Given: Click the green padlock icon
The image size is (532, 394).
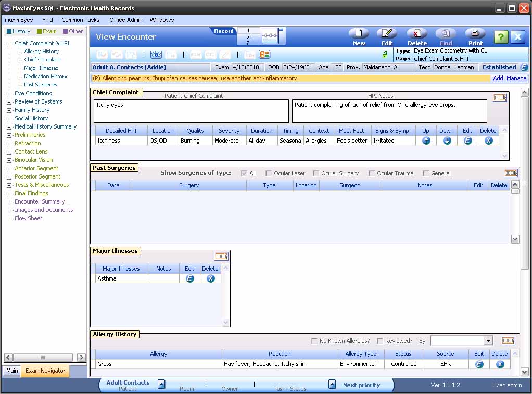Looking at the screenshot, I should 385,54.
